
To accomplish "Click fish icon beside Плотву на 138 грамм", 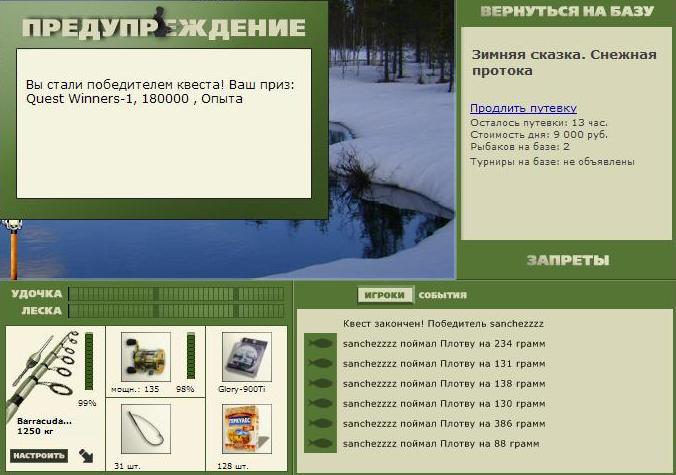I will [x=320, y=383].
